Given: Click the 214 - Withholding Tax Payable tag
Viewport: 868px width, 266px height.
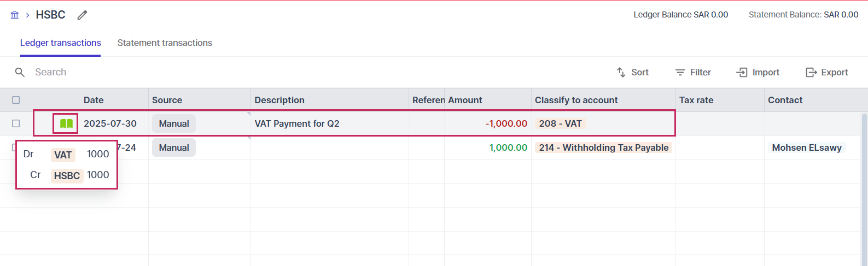Looking at the screenshot, I should point(603,147).
